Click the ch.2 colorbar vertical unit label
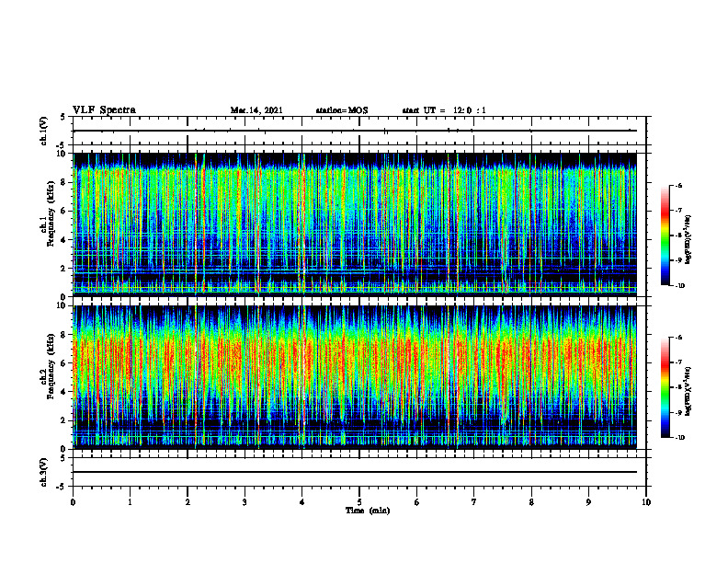This screenshot has height=563, width=728. 688,391
